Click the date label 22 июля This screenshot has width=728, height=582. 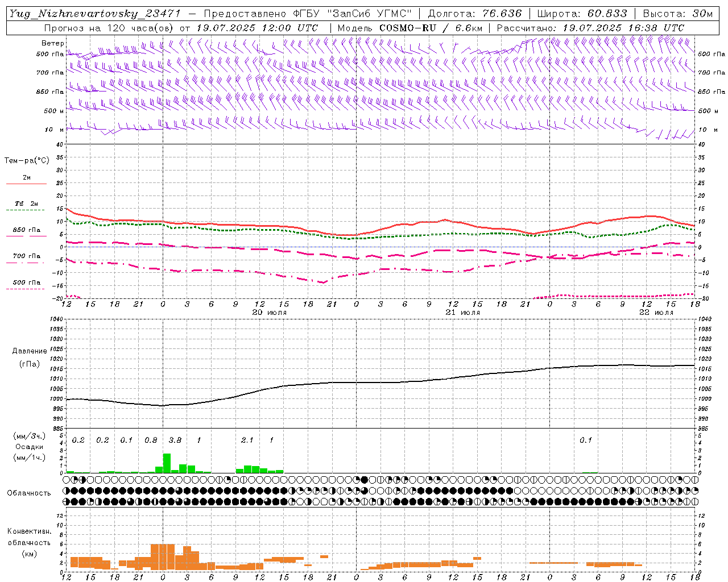656,313
